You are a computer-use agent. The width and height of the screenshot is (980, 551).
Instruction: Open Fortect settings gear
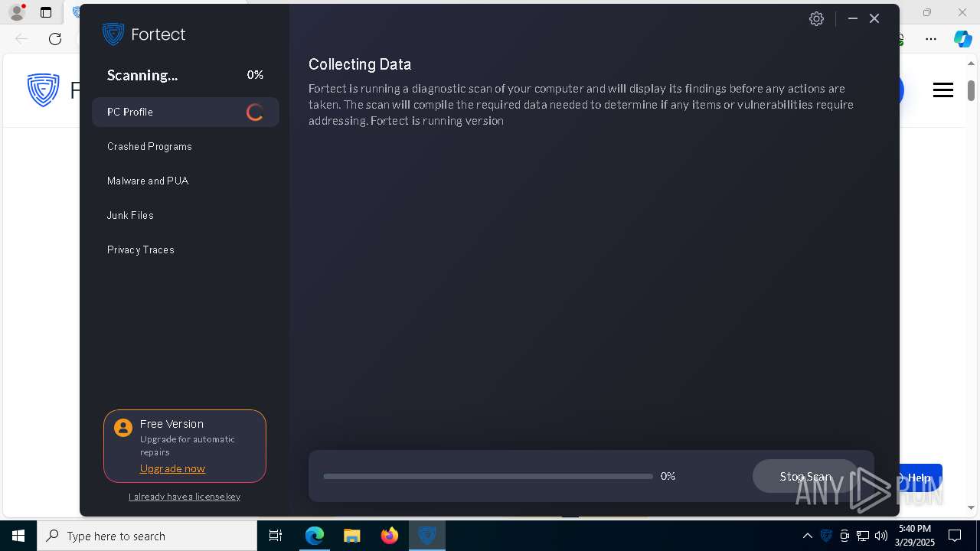pos(816,19)
